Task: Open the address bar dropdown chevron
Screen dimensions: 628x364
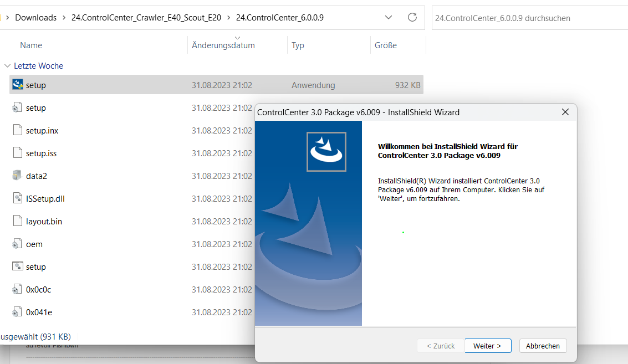Action: tap(388, 17)
